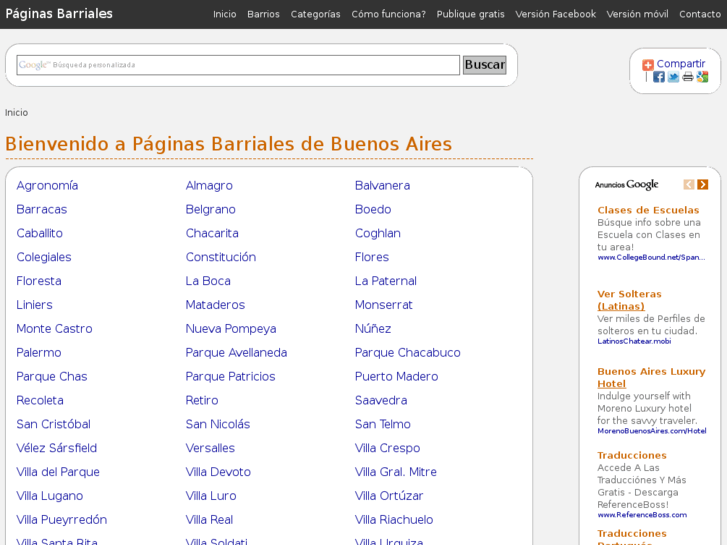Open the Puerto Madero neighborhood link

click(x=396, y=377)
